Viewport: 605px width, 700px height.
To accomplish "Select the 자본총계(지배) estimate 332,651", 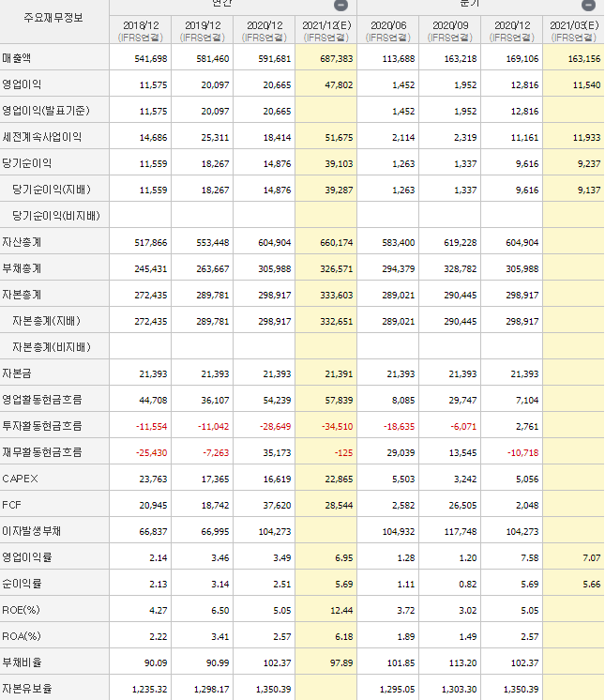I will click(337, 322).
